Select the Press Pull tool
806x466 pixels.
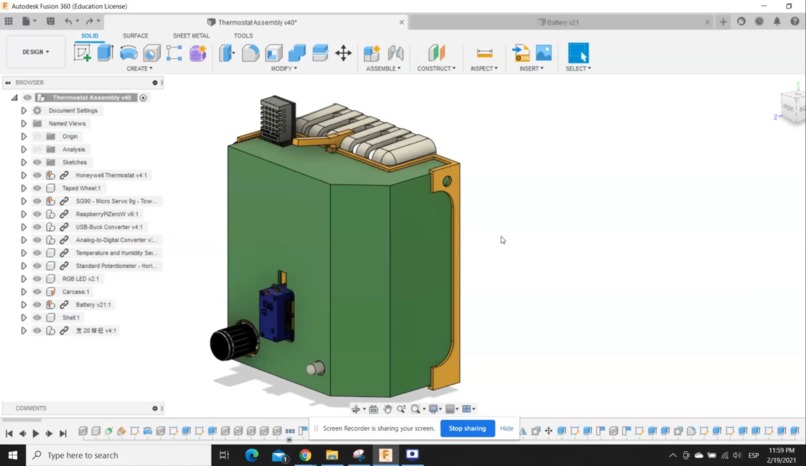[x=227, y=53]
